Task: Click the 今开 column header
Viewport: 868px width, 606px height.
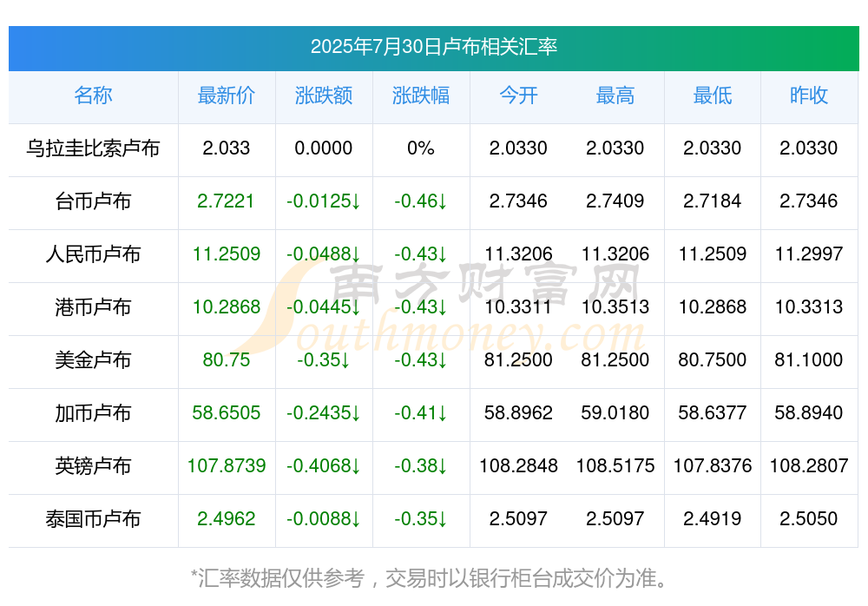Action: (x=518, y=96)
